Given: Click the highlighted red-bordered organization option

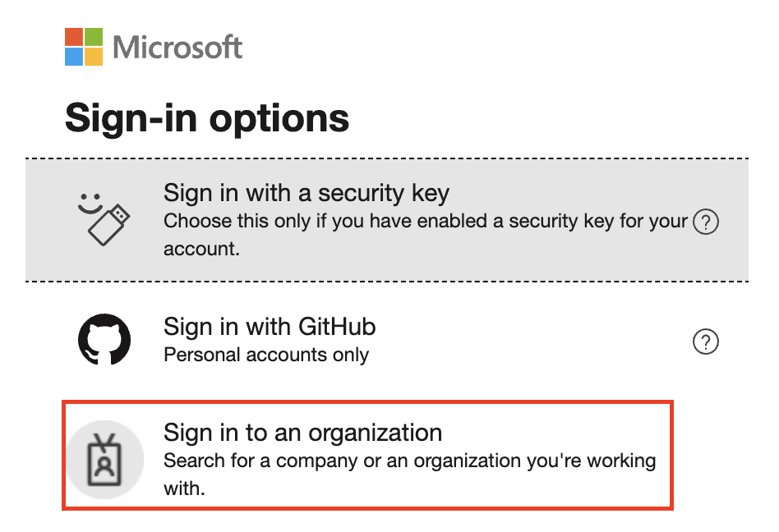Looking at the screenshot, I should click(367, 456).
